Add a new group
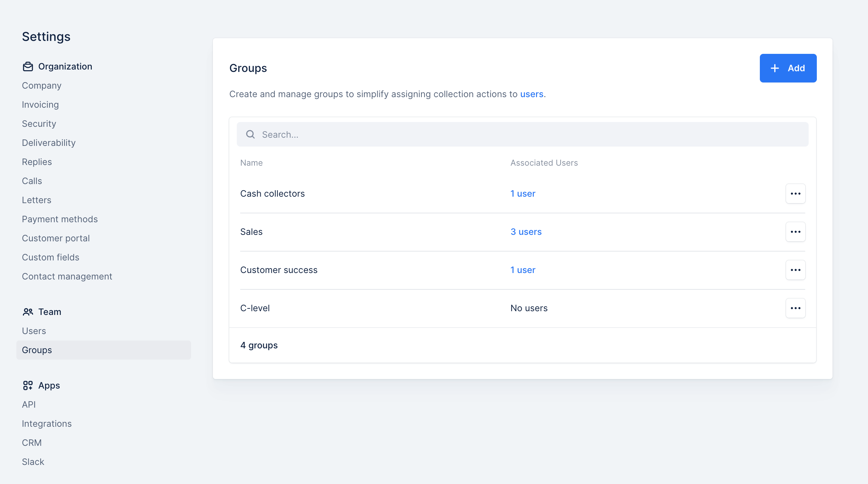 [x=788, y=68]
